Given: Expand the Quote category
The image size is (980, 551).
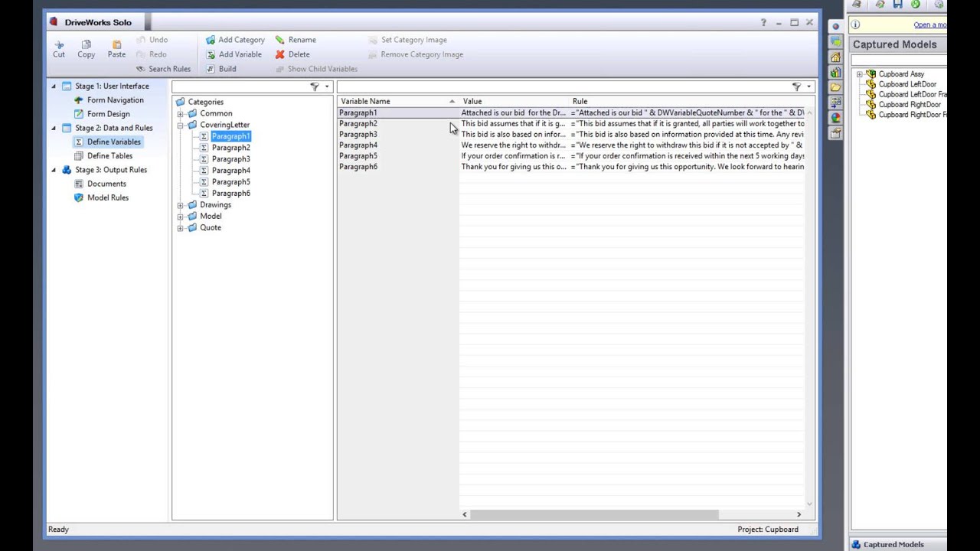Looking at the screenshot, I should 181,228.
